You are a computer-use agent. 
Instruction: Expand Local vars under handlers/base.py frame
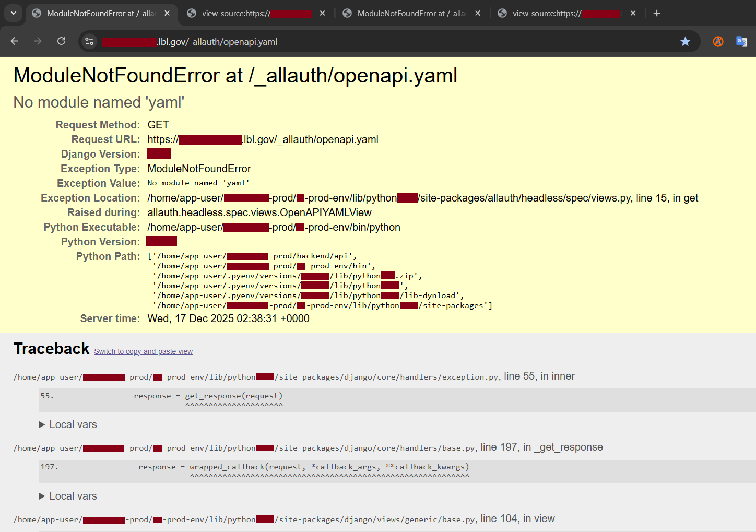pos(67,496)
